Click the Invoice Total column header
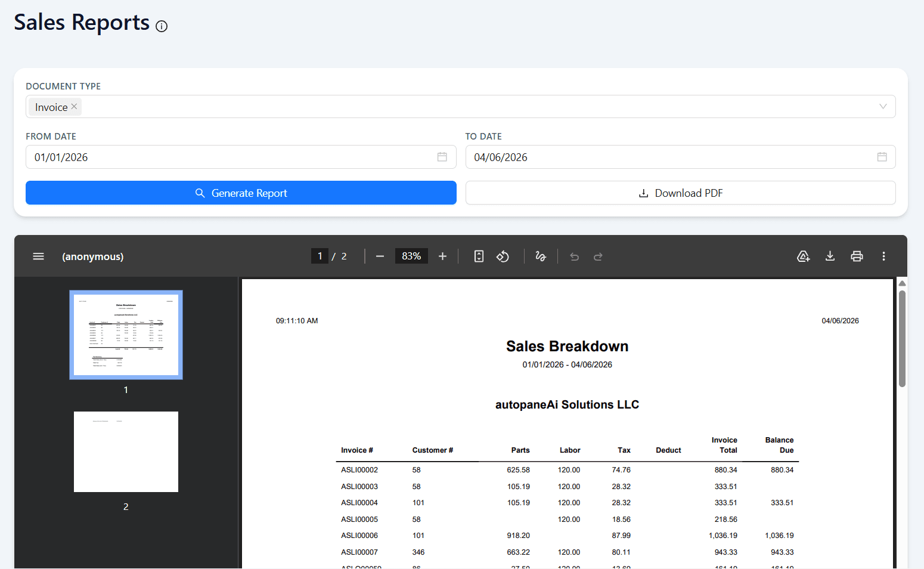 (724, 445)
